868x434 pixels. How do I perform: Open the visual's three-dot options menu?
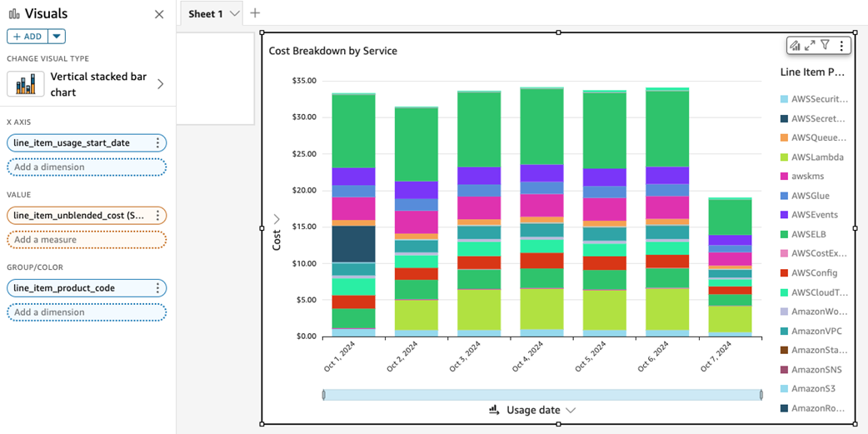click(x=841, y=45)
